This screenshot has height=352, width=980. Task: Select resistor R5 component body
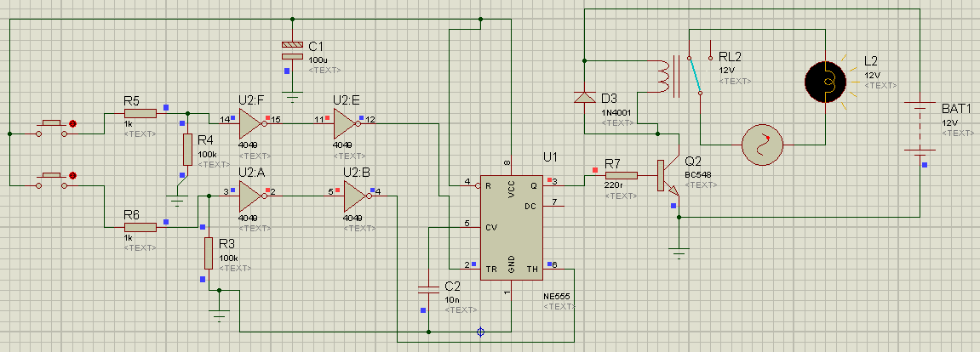point(140,113)
